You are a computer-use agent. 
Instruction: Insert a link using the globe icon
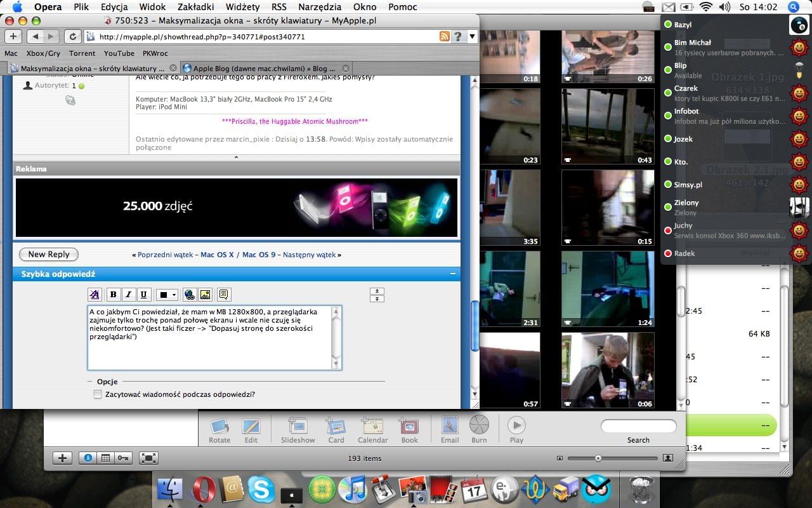pos(189,295)
